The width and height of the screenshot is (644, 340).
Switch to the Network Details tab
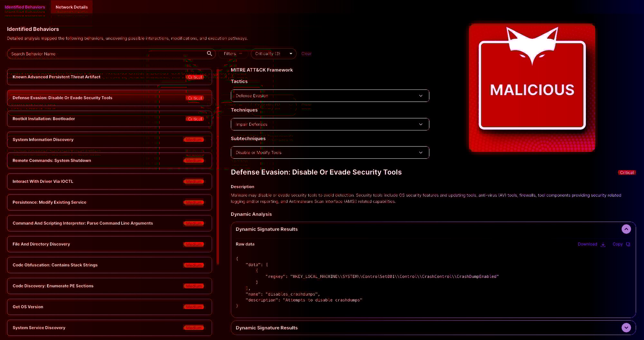(71, 7)
